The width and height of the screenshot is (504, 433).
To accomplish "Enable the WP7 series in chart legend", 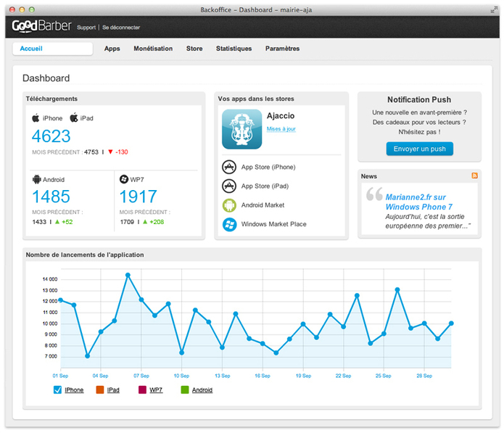I will point(142,390).
